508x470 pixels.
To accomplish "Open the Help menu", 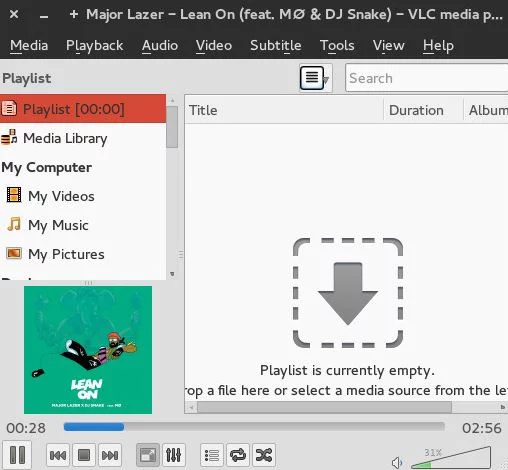I will [x=438, y=45].
